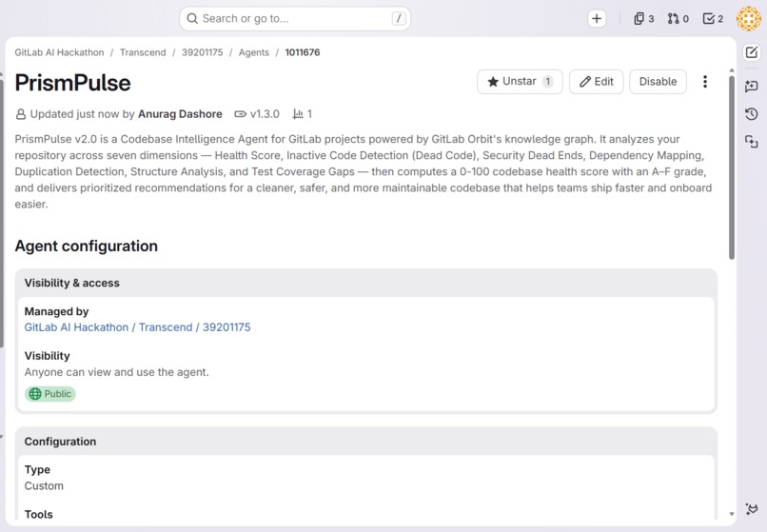This screenshot has width=767, height=532.
Task: Click the page vertical scrollbar thumb
Action: point(732,167)
